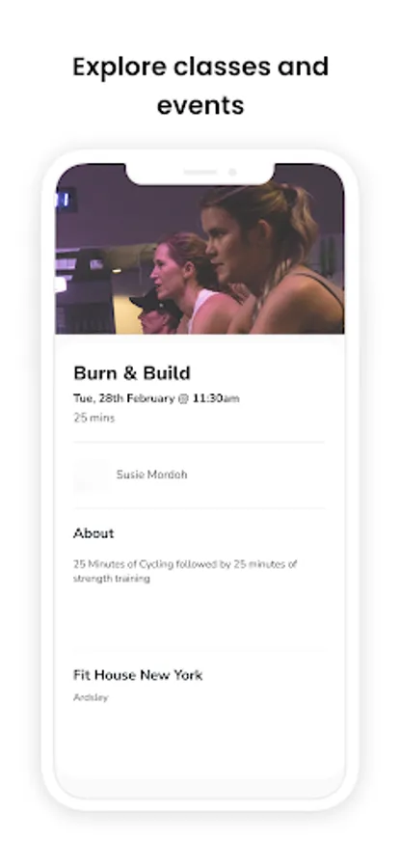Tap the instructor avatar placeholder beside Susie Mordoh
This screenshot has width=400, height=868.
click(x=91, y=475)
